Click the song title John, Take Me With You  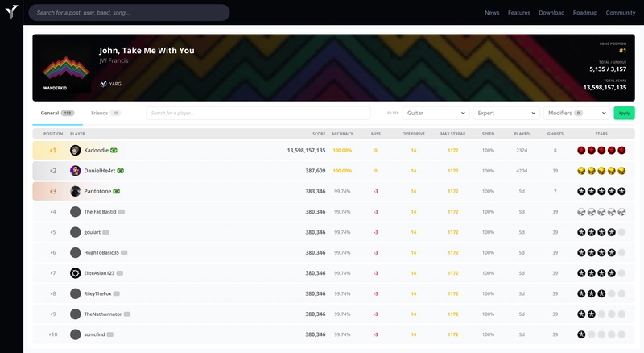[147, 51]
